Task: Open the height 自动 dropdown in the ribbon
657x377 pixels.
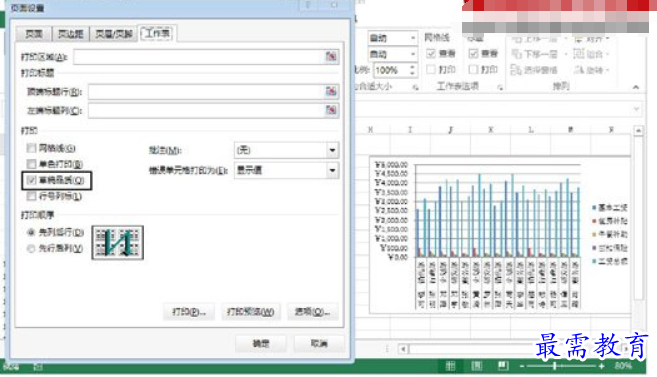Action: point(412,54)
